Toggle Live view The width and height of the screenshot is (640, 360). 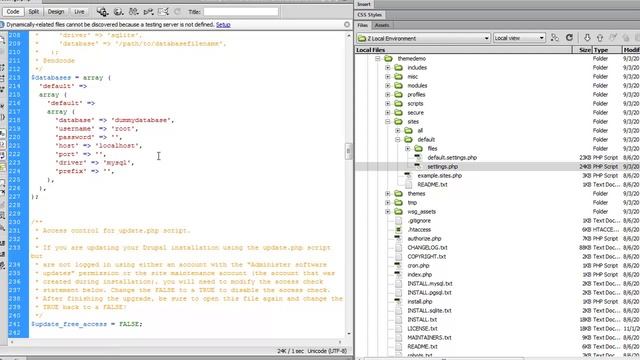click(79, 12)
